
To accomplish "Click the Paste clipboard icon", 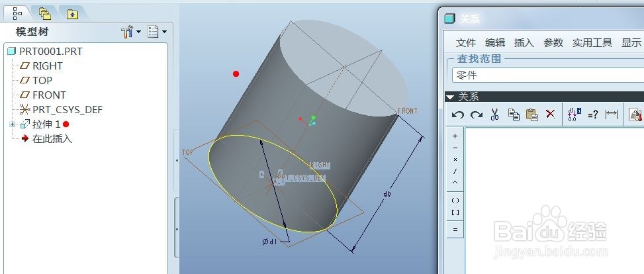I will point(532,114).
